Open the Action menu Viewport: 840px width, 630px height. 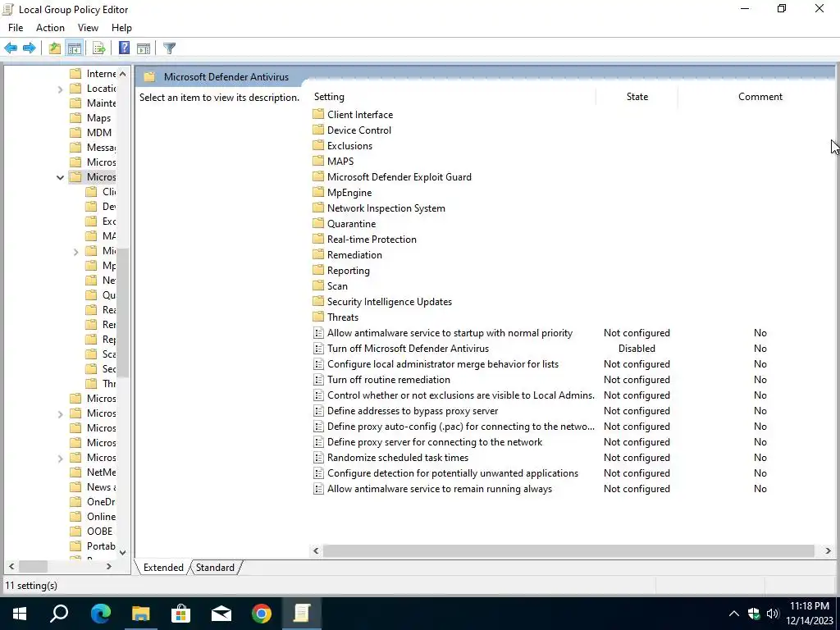point(50,28)
